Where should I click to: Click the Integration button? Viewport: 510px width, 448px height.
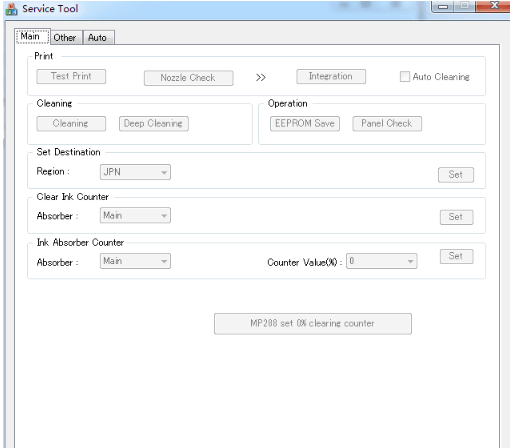coord(331,76)
